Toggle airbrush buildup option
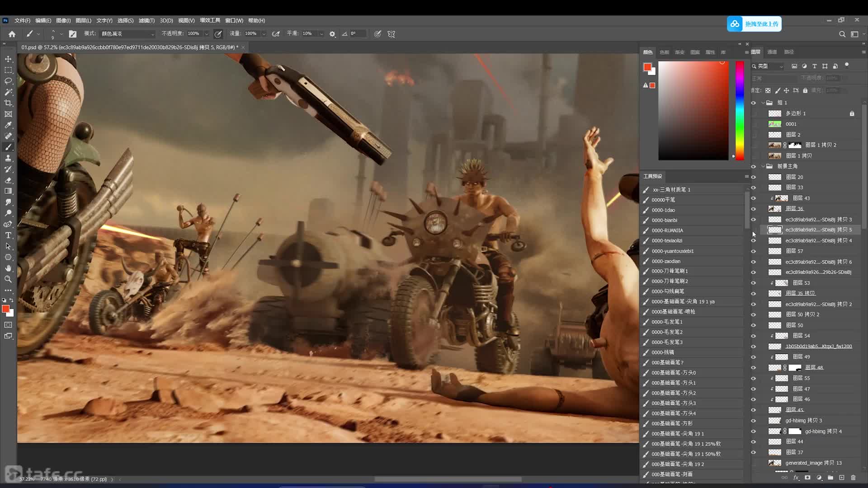This screenshot has width=868, height=488. (276, 34)
